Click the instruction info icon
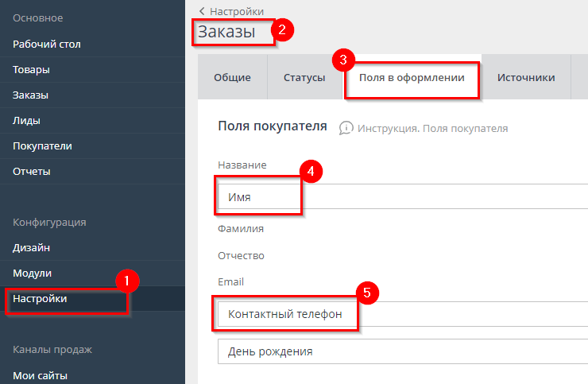Screen dimensions: 588x384 click(346, 128)
